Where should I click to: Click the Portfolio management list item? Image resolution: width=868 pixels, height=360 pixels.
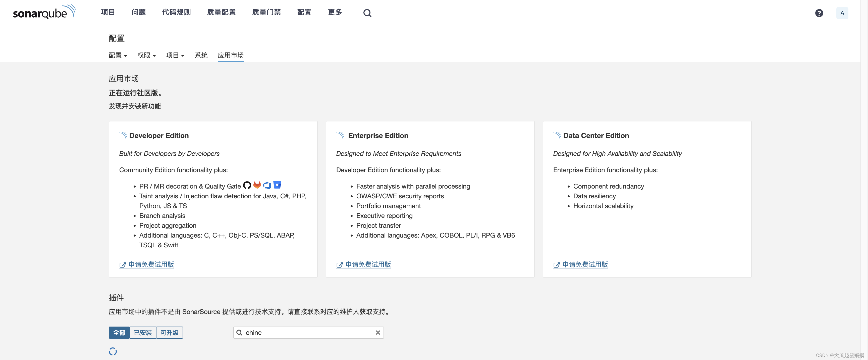click(389, 206)
